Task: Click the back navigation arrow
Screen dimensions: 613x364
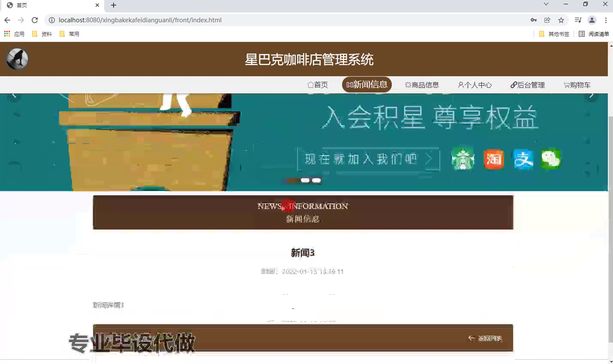Action: [7, 20]
